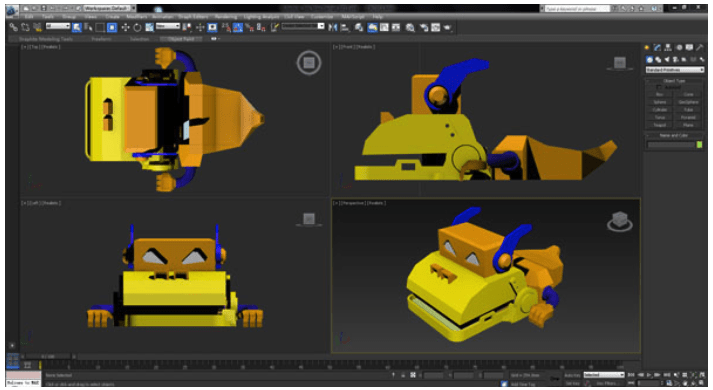Viewport: 713px width, 390px height.
Task: Click the Select and Link tool
Action: [x=14, y=28]
